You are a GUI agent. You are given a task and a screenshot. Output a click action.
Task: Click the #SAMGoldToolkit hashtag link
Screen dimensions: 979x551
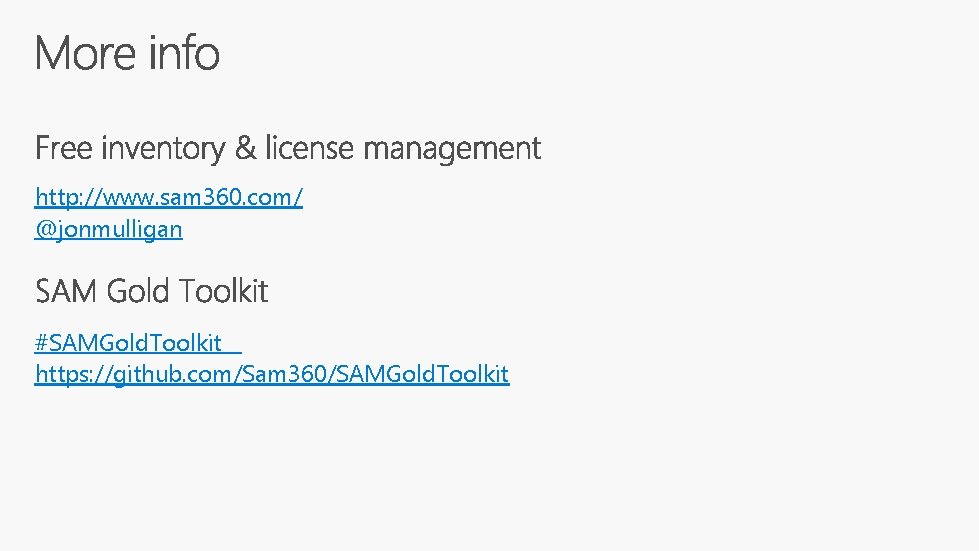click(128, 343)
